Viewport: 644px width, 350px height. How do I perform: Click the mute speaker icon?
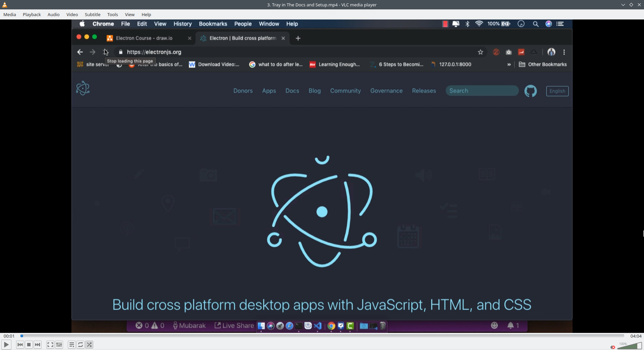tap(613, 347)
